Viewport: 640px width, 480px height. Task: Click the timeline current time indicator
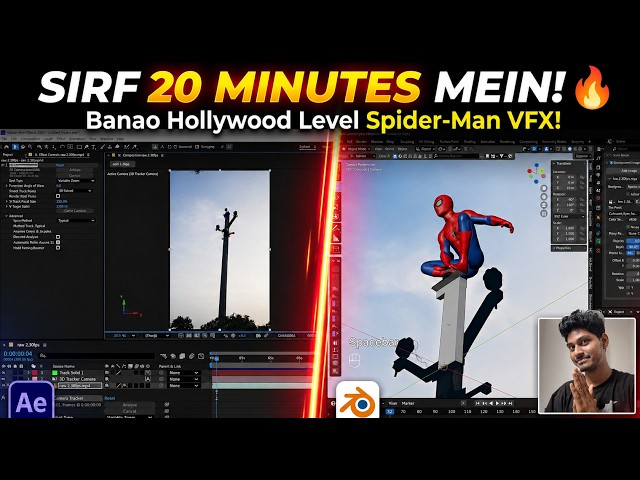(x=217, y=359)
